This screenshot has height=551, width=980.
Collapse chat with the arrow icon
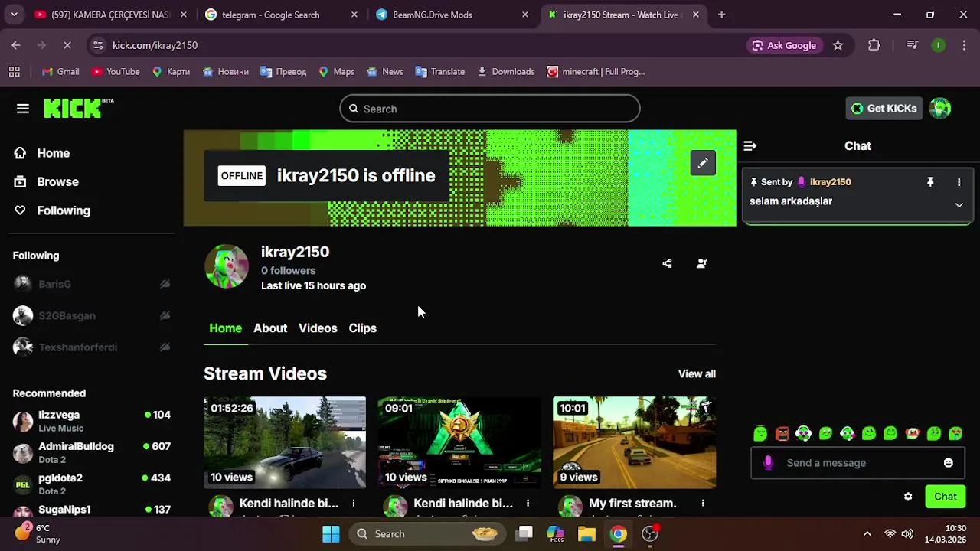[x=750, y=146]
